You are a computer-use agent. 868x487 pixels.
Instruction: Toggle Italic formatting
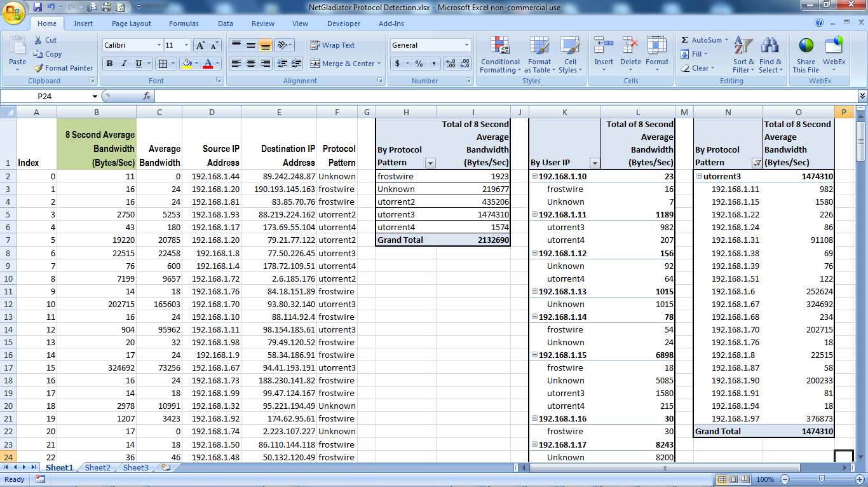pos(123,64)
